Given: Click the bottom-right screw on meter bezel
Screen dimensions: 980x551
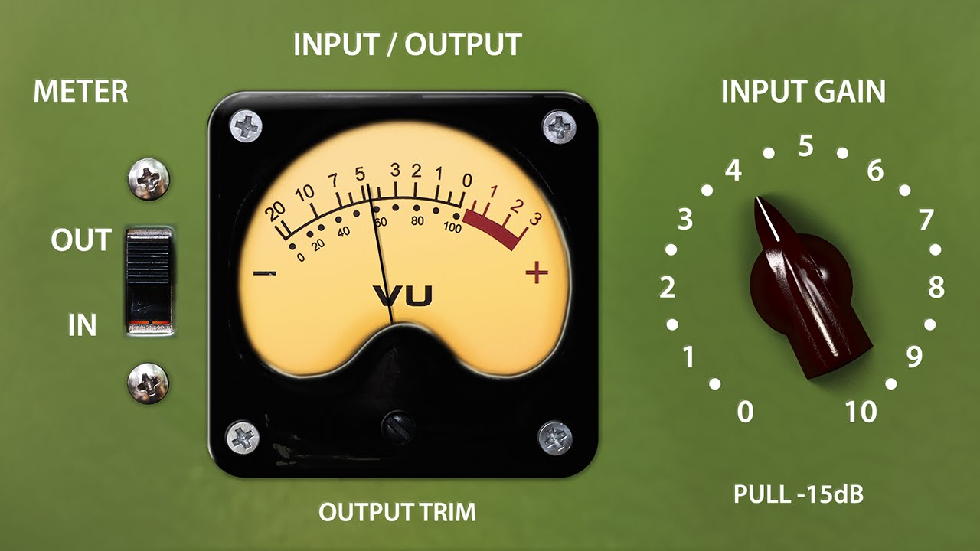Looking at the screenshot, I should pyautogui.click(x=555, y=437).
